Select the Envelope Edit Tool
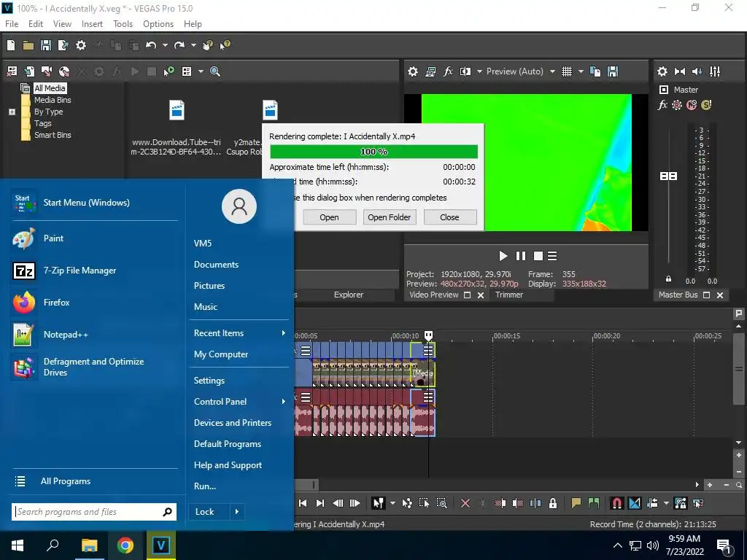 (x=407, y=503)
